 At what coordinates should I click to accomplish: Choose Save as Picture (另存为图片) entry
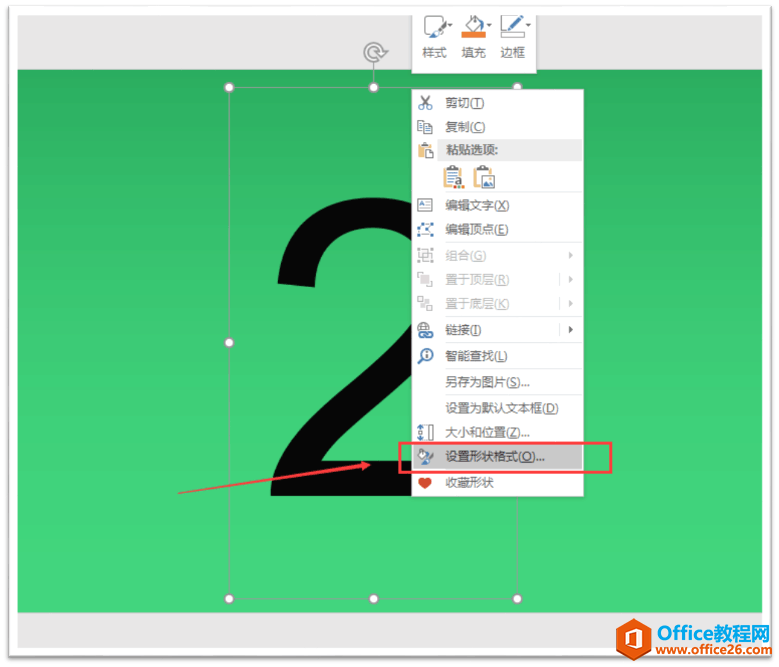[498, 382]
